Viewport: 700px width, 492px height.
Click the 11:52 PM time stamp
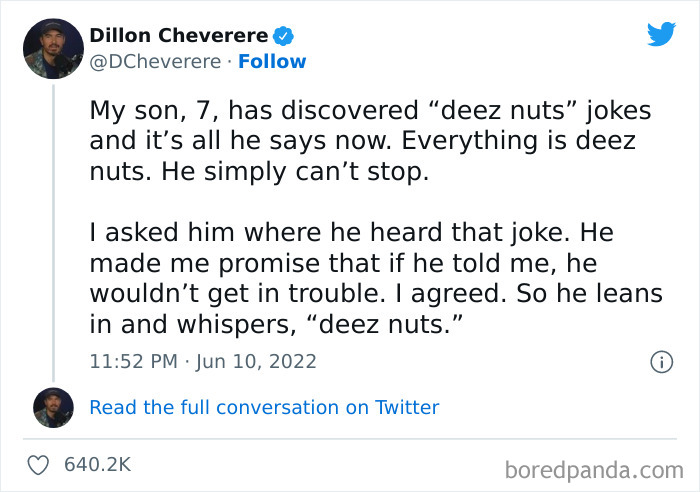click(x=131, y=361)
